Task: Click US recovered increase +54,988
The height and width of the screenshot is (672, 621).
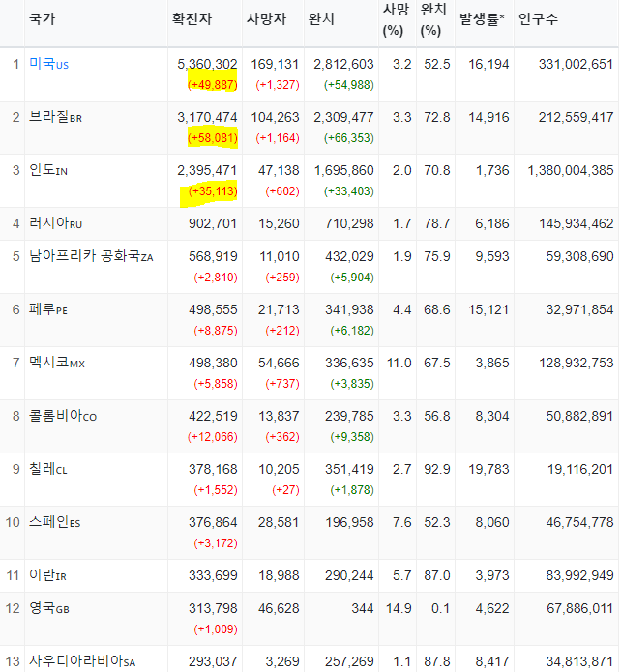Action: (348, 85)
